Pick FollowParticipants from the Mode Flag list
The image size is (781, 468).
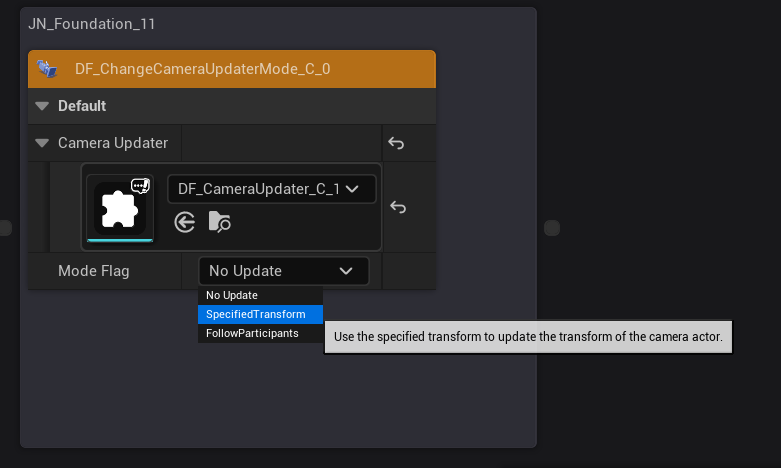point(252,333)
